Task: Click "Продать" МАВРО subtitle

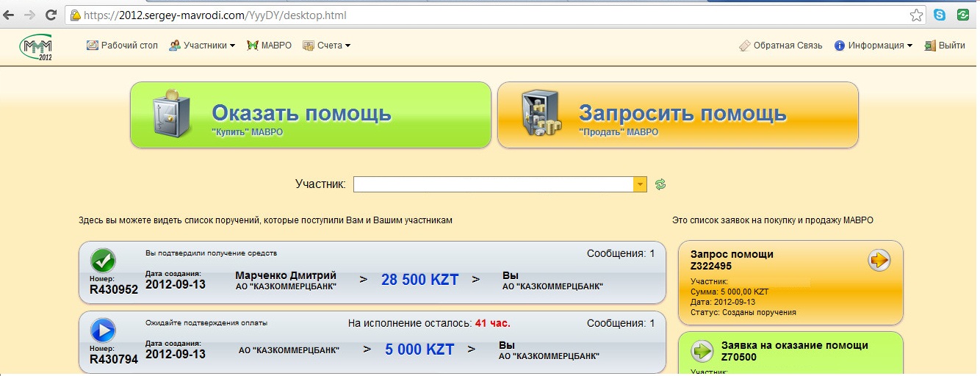Action: point(619,132)
